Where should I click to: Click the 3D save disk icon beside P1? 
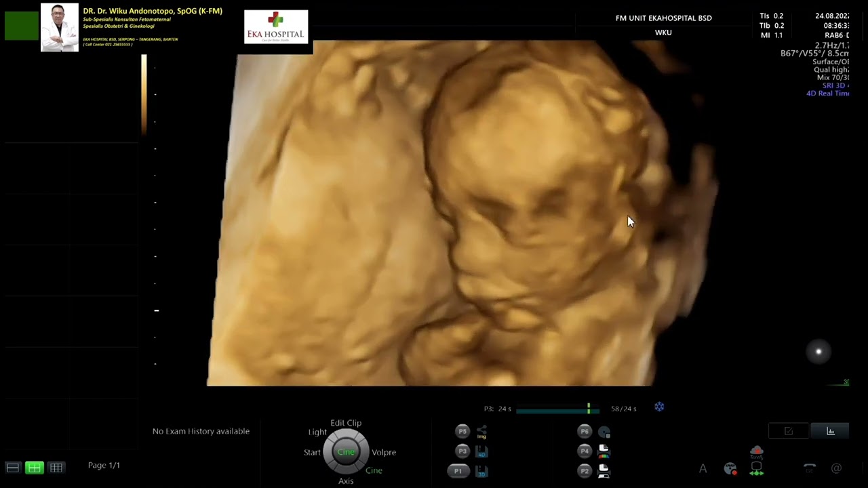481,471
